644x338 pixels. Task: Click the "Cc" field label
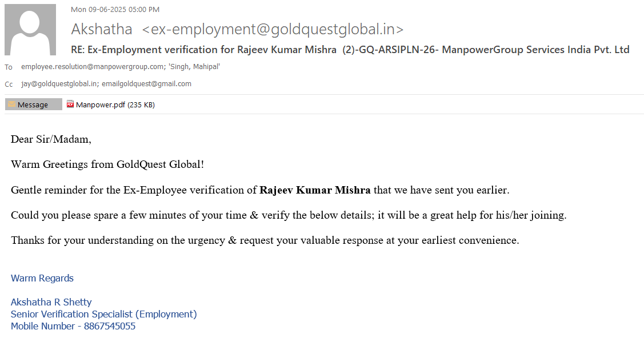click(9, 84)
